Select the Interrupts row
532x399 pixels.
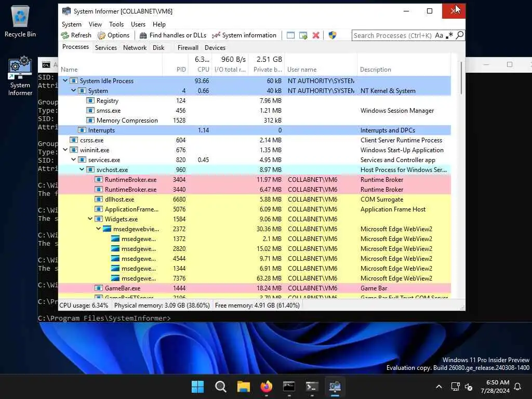point(255,130)
